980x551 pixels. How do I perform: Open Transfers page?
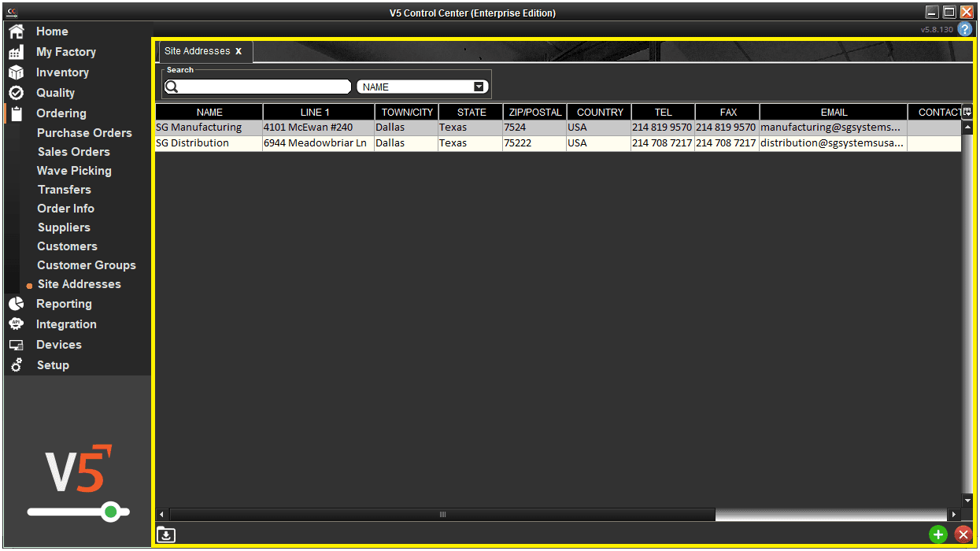(x=65, y=190)
